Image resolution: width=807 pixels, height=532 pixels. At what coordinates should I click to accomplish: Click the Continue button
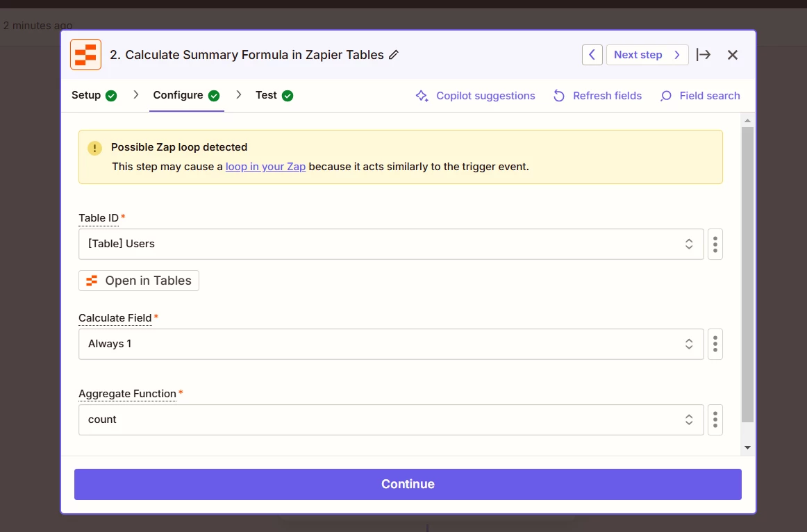[x=408, y=484]
